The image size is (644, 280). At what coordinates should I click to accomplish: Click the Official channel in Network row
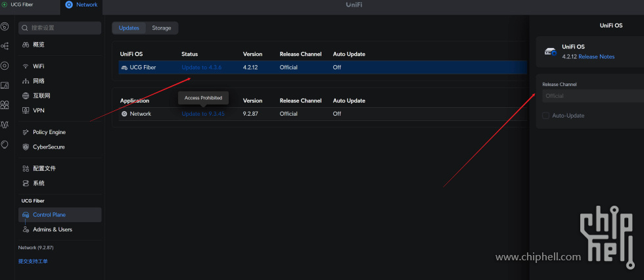tap(288, 114)
